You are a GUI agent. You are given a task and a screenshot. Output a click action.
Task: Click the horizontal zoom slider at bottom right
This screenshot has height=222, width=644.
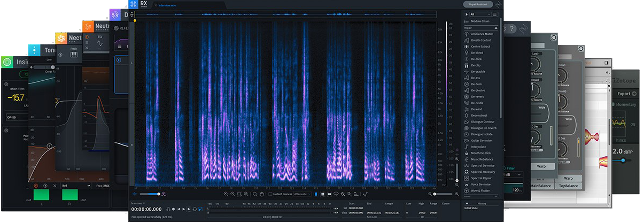point(443,194)
